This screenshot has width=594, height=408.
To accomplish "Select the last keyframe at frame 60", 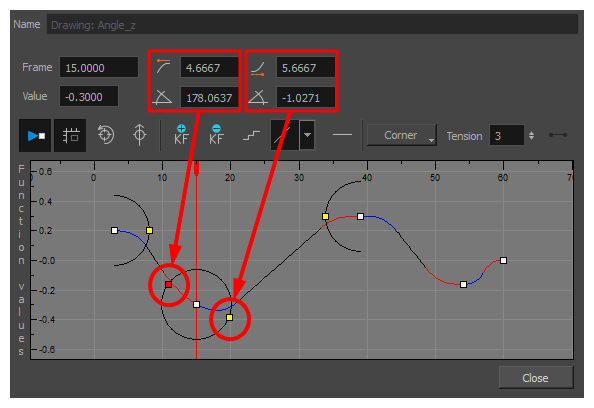I will [x=503, y=260].
